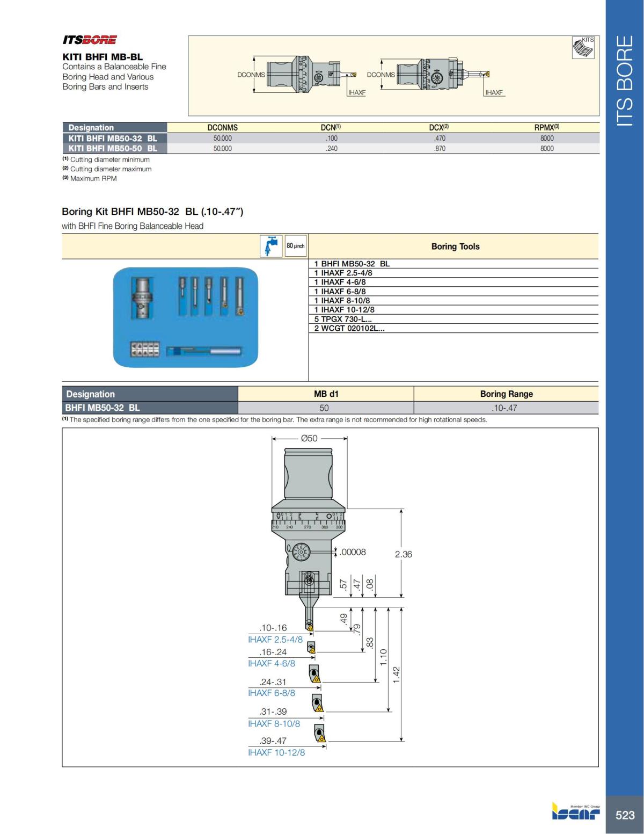Click the KITI BHFI MB-BL heading
Image resolution: width=644 pixels, height=834 pixels.
103,56
